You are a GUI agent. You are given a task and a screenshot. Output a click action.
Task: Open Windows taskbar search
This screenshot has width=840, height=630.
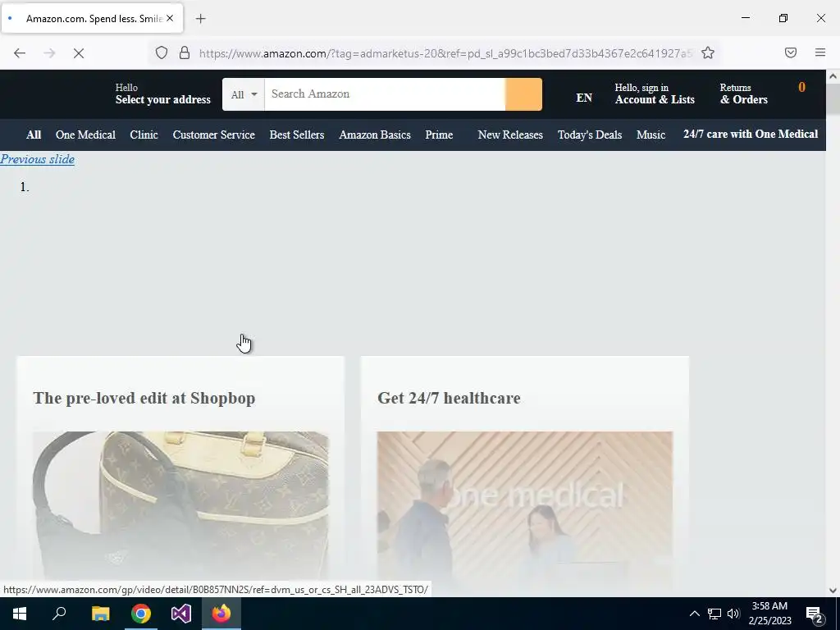click(59, 614)
